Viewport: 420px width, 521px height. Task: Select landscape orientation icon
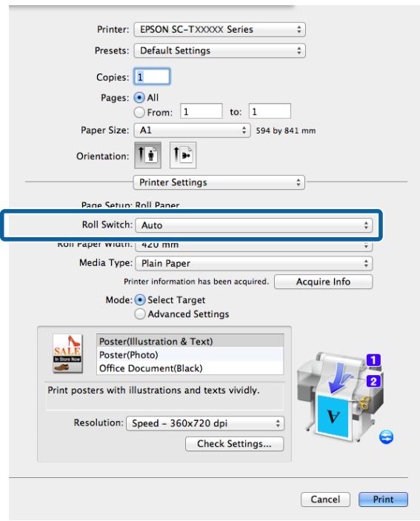tap(183, 155)
